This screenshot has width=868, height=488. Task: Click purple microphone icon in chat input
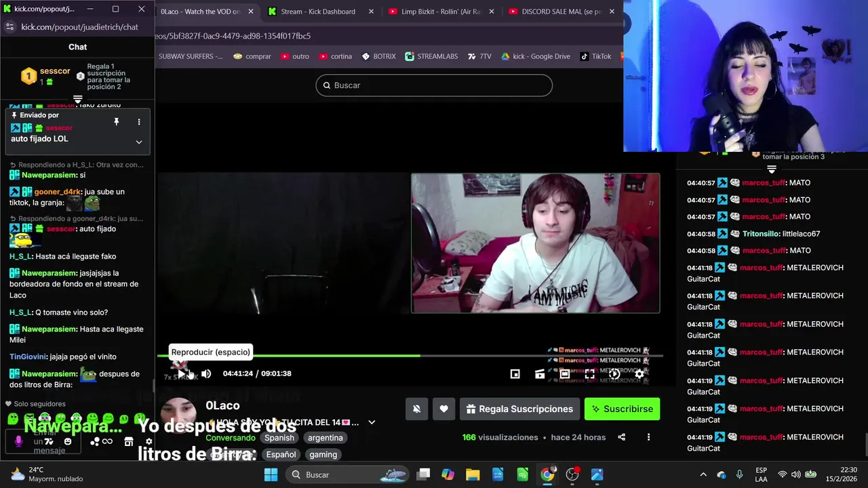click(18, 441)
